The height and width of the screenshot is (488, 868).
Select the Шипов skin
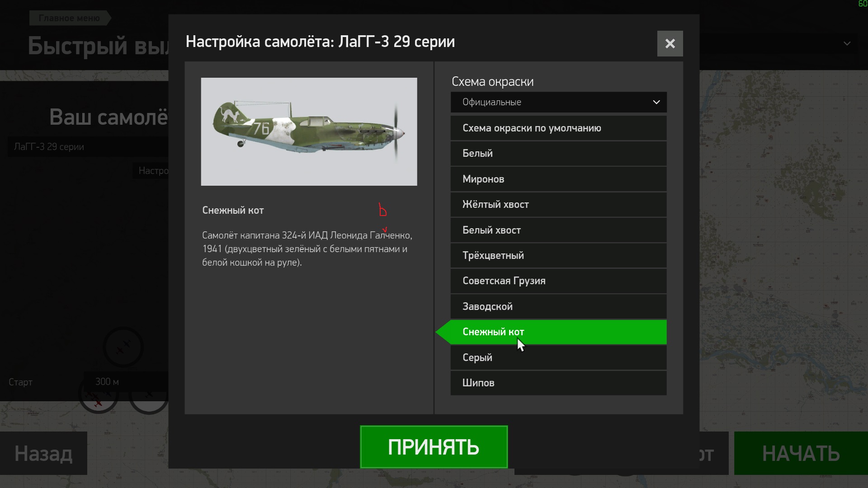558,383
